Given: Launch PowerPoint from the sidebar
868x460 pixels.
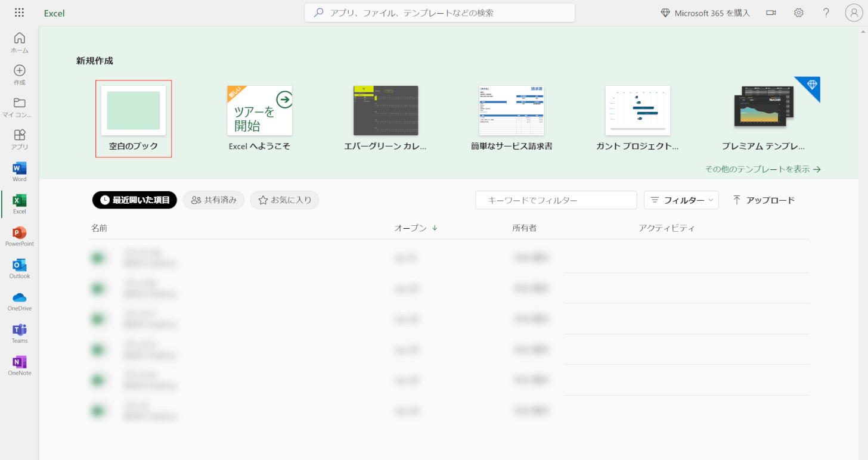Looking at the screenshot, I should point(20,236).
